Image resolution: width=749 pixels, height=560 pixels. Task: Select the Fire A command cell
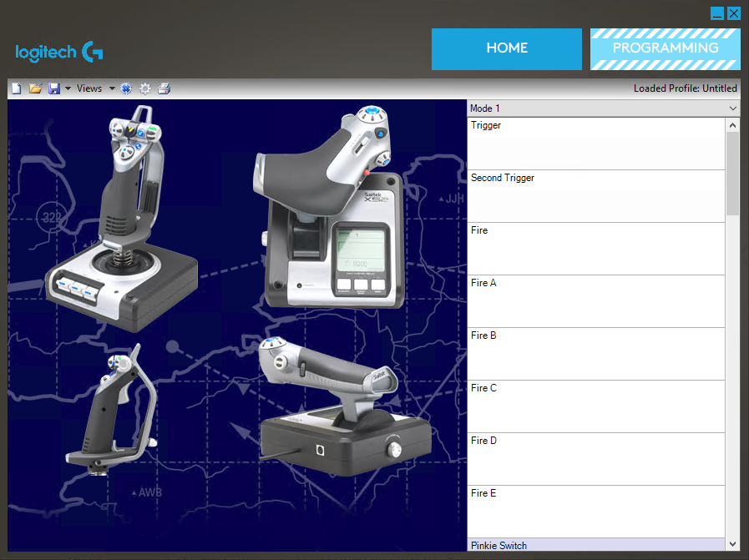point(595,301)
